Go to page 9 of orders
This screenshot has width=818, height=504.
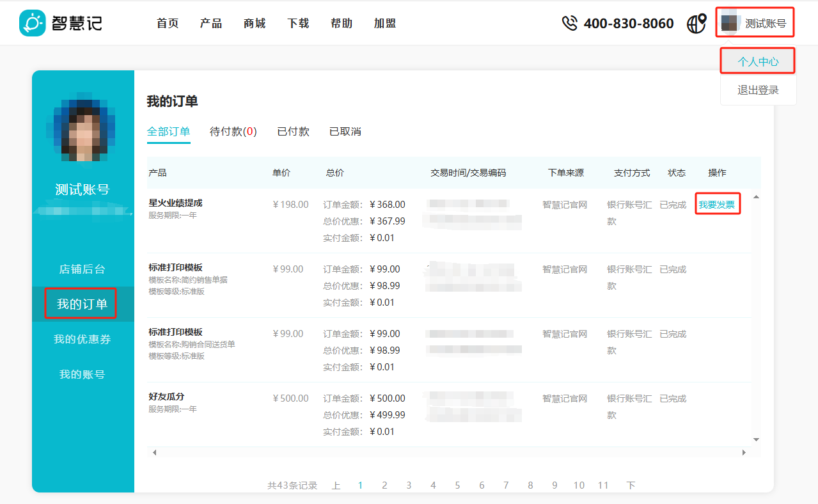pyautogui.click(x=555, y=485)
